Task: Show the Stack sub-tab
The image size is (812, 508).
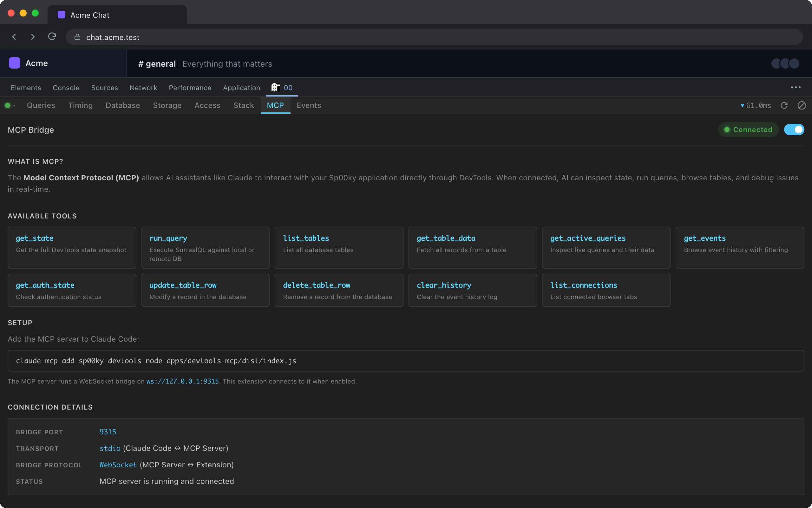Action: pyautogui.click(x=244, y=105)
